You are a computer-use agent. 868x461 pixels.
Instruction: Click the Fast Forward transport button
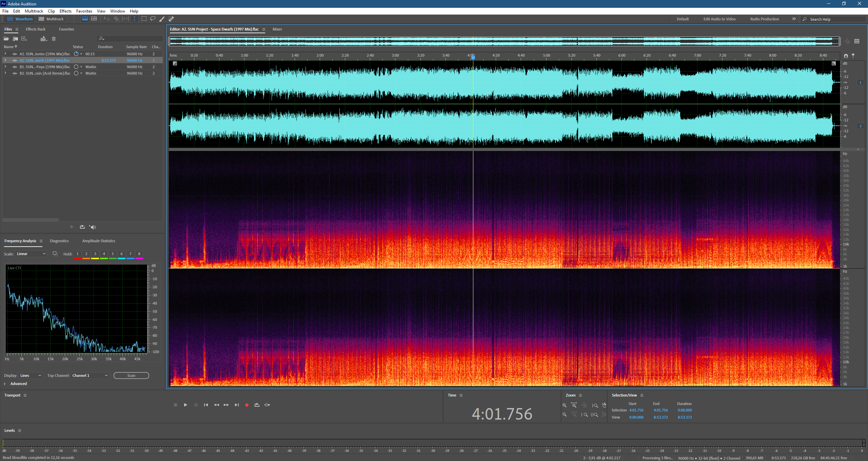point(226,405)
